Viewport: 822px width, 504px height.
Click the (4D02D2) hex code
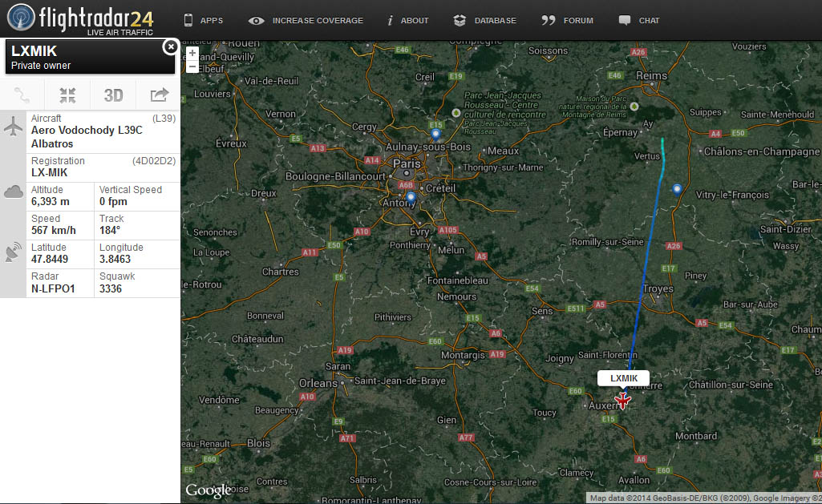tap(154, 161)
